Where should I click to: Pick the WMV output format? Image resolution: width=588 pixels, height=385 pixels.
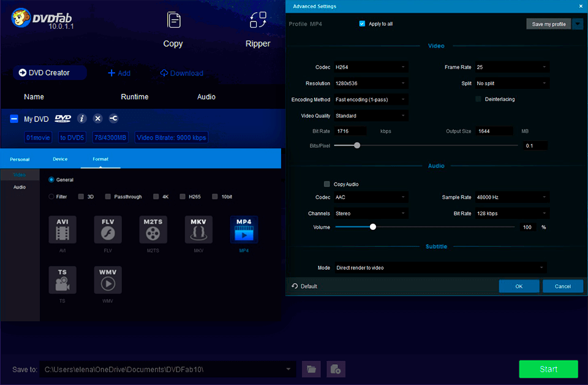tap(107, 280)
